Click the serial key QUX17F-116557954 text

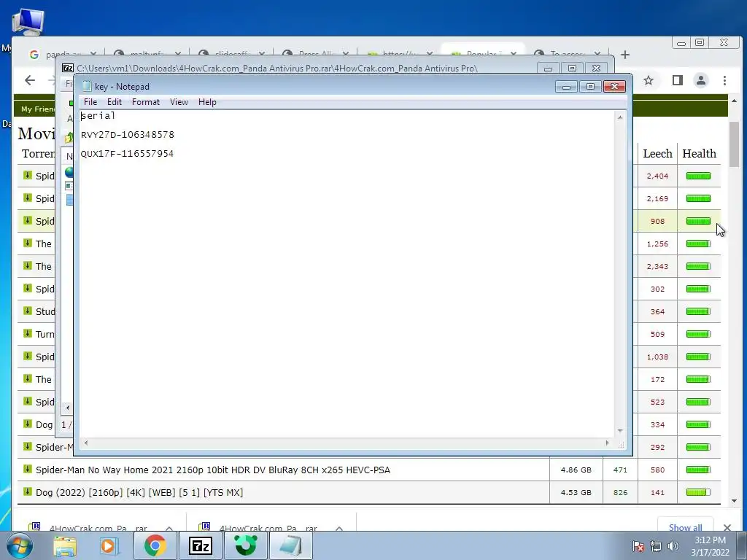pos(127,154)
